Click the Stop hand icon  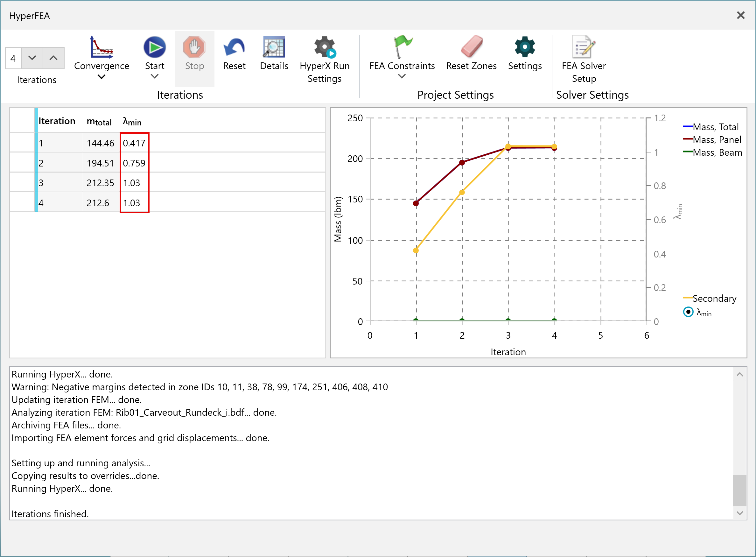pos(194,47)
